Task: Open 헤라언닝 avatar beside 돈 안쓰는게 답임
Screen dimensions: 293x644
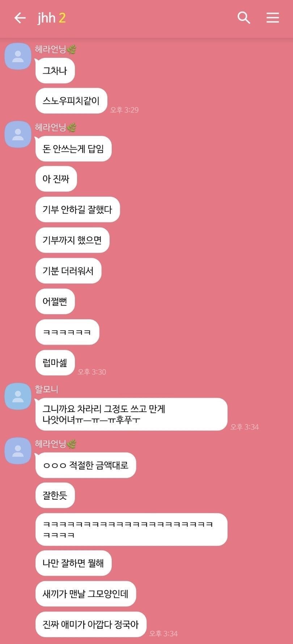Action: tap(18, 135)
